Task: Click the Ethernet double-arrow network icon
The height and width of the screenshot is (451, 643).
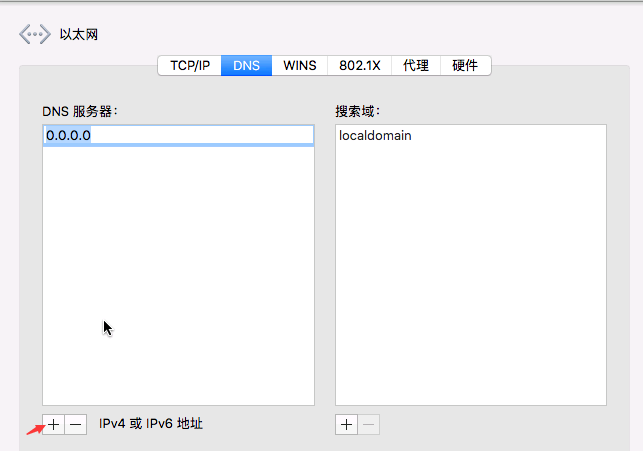Action: coord(34,35)
